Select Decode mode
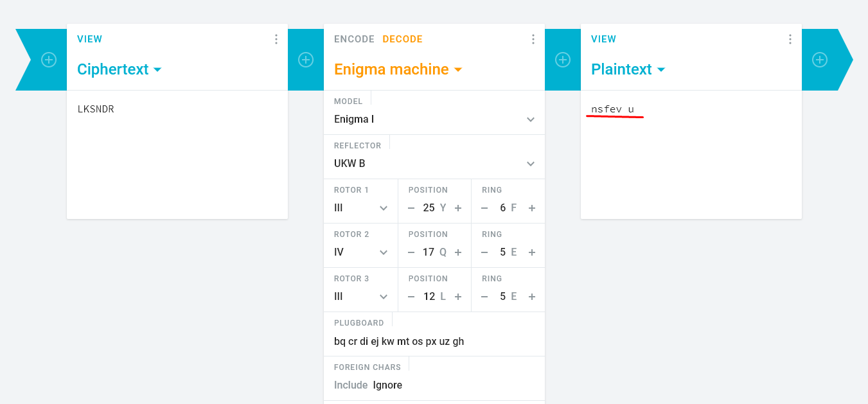 tap(402, 39)
